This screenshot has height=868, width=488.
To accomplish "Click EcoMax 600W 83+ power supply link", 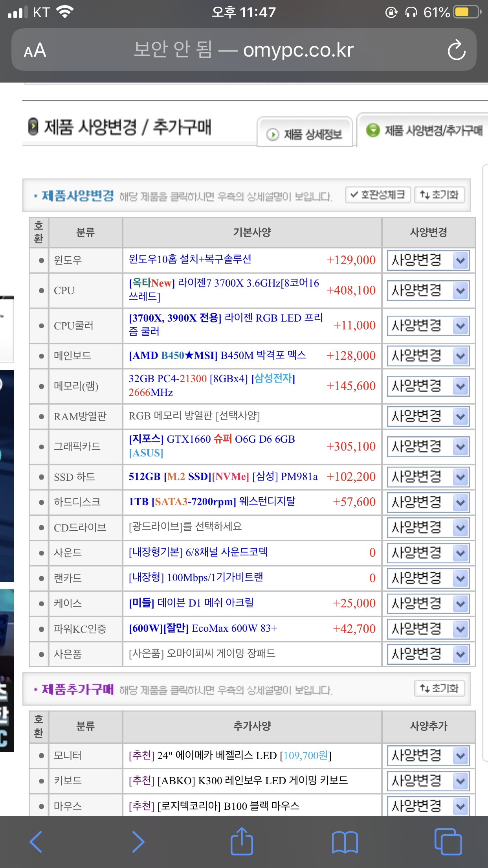I will click(203, 628).
